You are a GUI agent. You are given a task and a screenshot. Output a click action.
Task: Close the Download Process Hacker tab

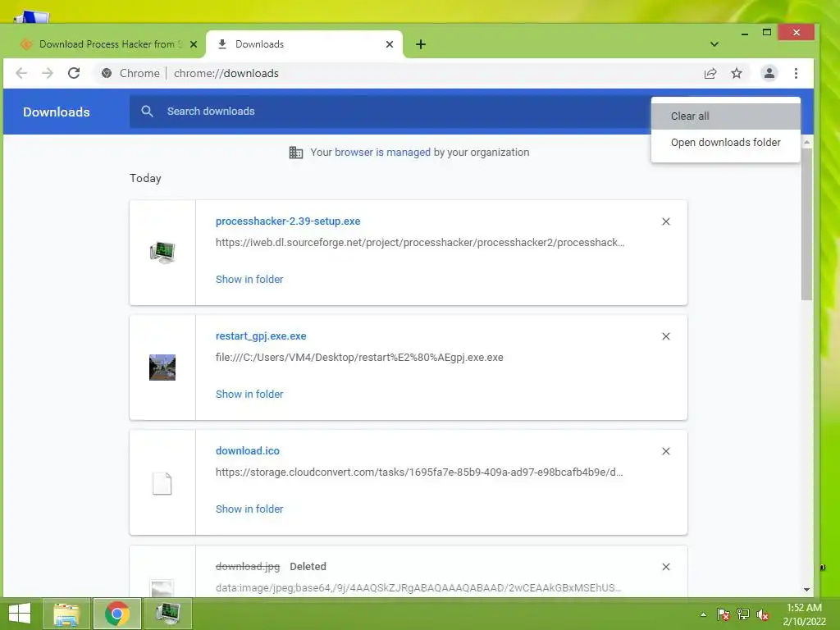194,44
